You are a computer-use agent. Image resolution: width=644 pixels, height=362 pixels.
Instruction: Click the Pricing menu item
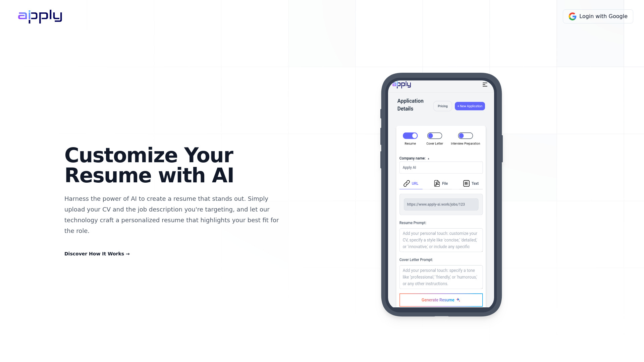tap(443, 106)
